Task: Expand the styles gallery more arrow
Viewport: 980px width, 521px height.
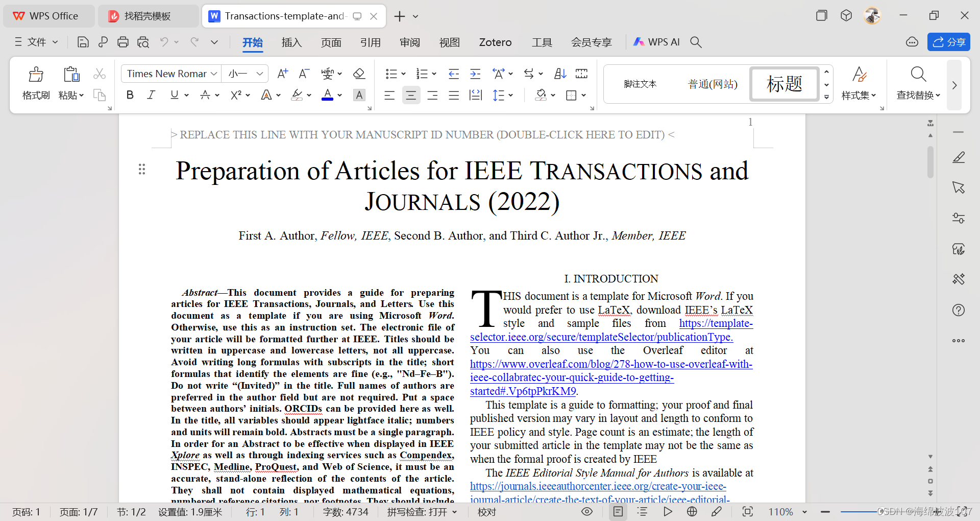Action: click(826, 97)
